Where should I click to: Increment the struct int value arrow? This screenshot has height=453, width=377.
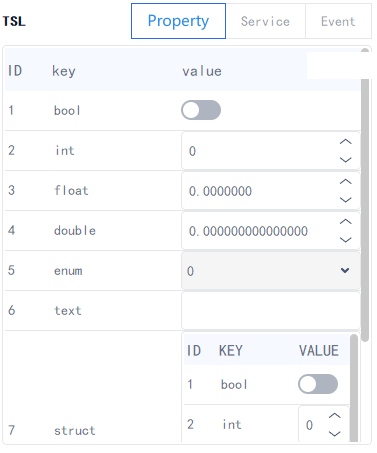tap(334, 416)
